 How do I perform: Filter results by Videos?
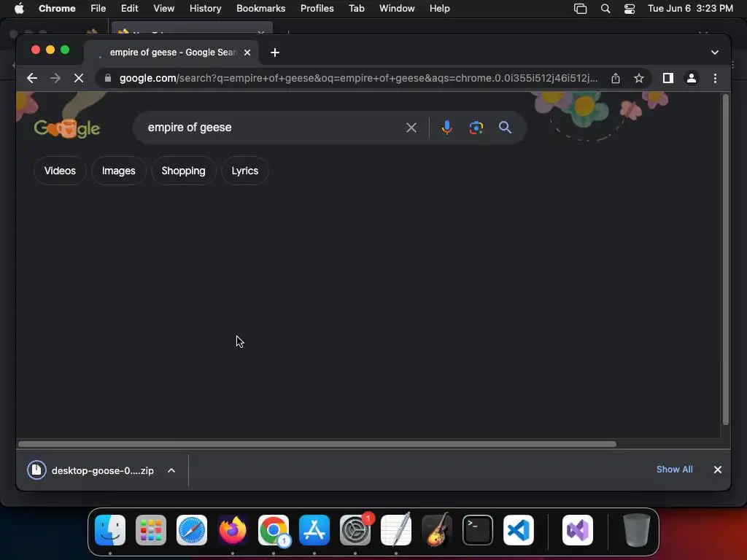point(60,171)
